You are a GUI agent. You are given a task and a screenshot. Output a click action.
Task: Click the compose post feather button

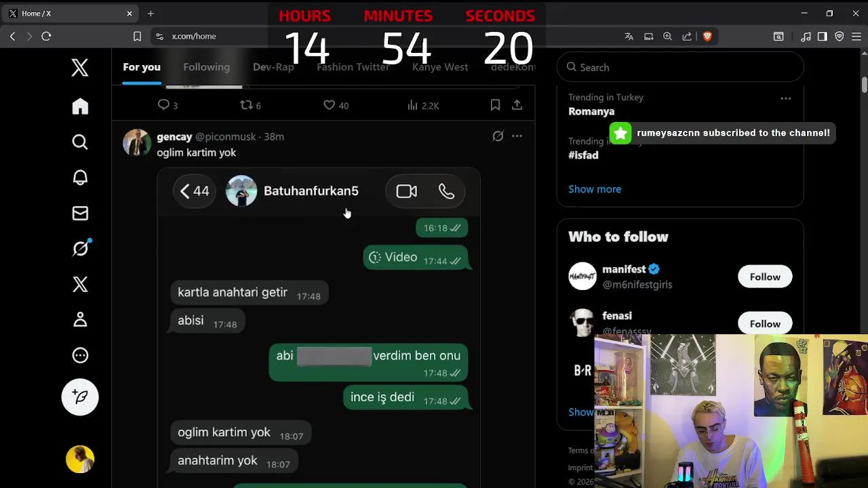coord(80,397)
